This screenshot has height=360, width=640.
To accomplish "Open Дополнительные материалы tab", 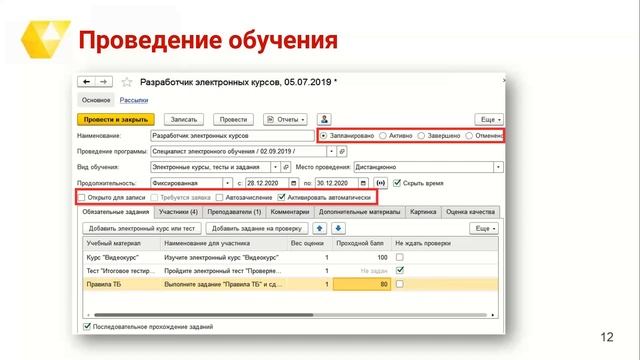I will (x=360, y=212).
